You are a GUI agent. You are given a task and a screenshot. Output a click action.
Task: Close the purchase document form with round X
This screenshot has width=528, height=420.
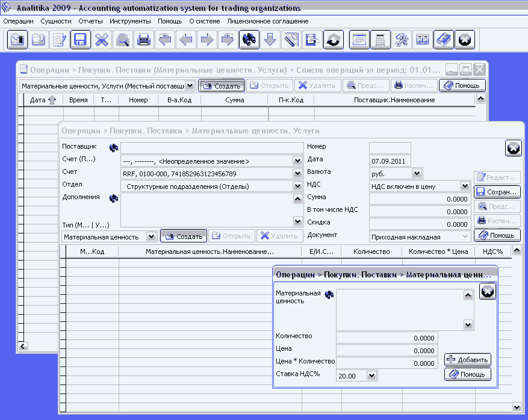pyautogui.click(x=513, y=148)
